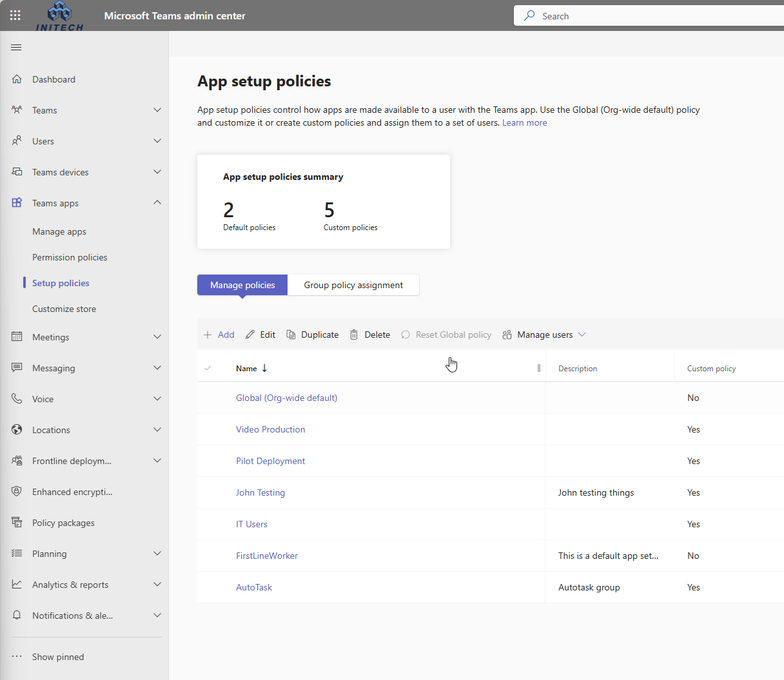Viewport: 784px width, 680px height.
Task: Open the FirstLineWorker policy
Action: pyautogui.click(x=267, y=556)
